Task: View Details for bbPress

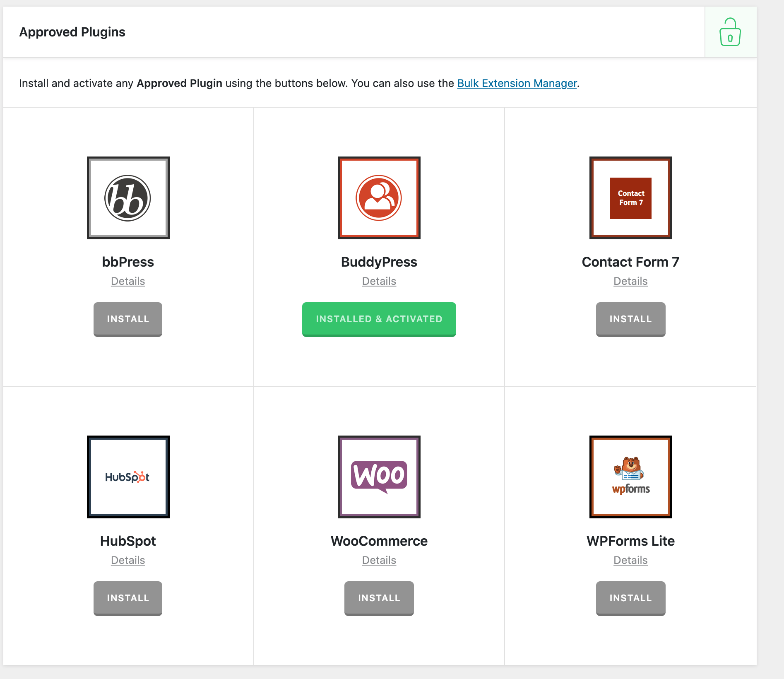Action: point(128,281)
